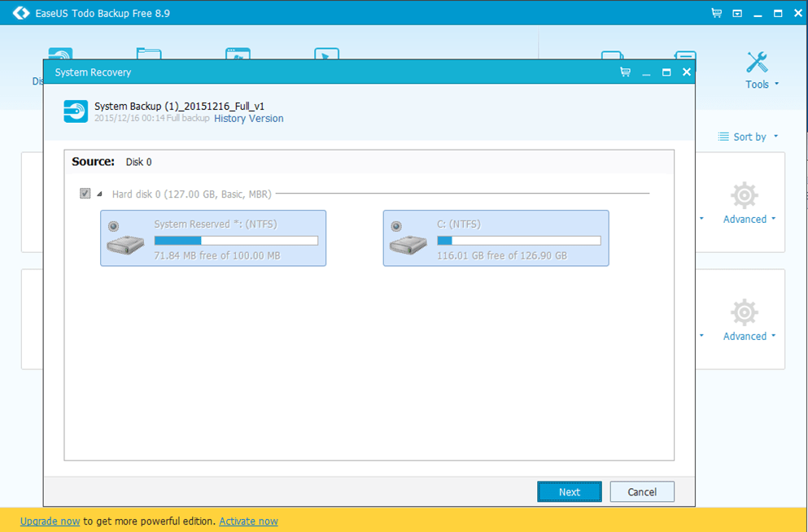The width and height of the screenshot is (808, 532).
Task: Select the C: partition radio button
Action: 396,226
